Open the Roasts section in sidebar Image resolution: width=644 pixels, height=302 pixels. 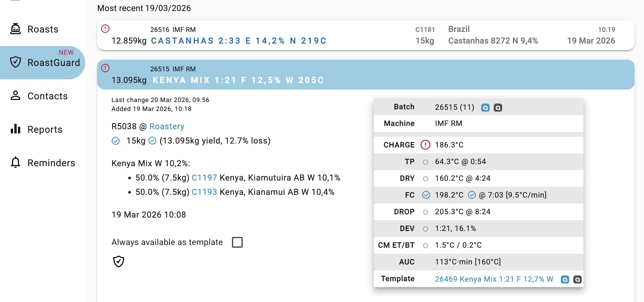point(43,29)
